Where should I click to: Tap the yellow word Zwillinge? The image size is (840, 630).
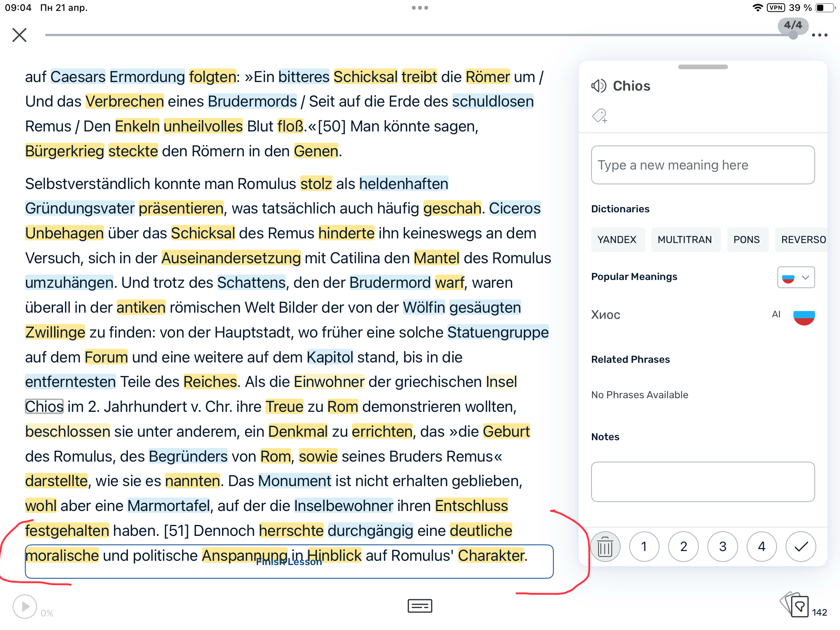tap(55, 332)
